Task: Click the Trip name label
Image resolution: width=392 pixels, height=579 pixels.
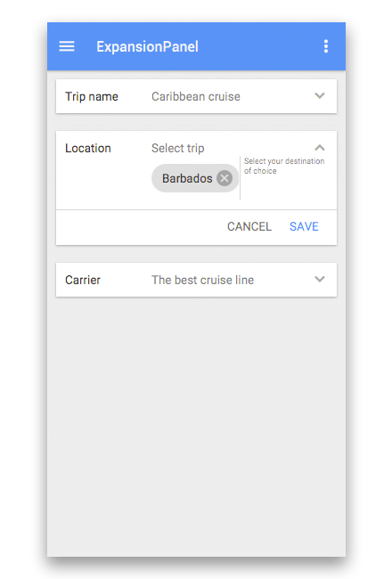Action: [92, 96]
